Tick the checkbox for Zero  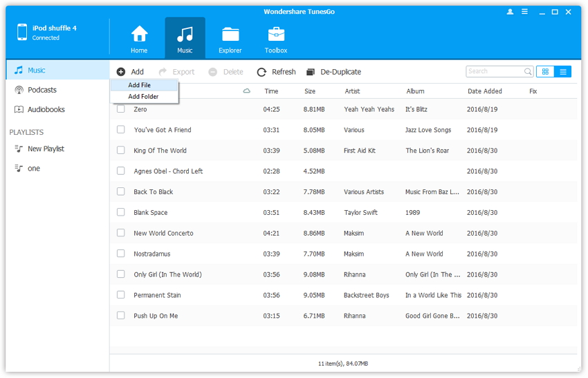coord(121,109)
